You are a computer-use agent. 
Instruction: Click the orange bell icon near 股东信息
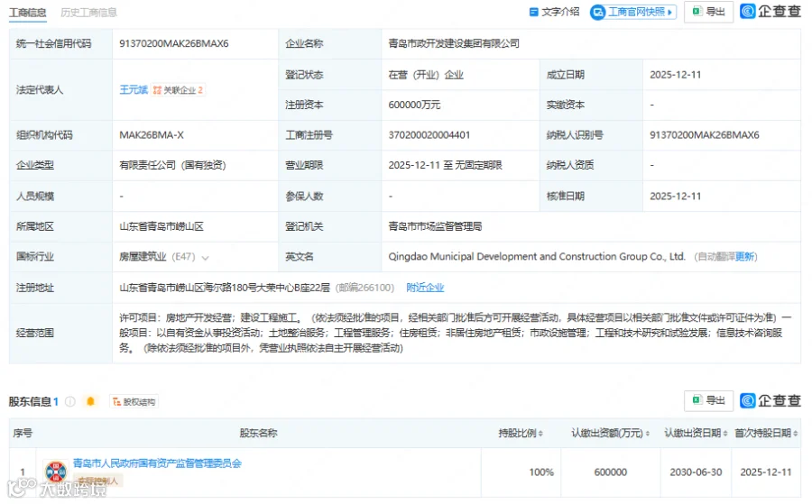point(90,401)
